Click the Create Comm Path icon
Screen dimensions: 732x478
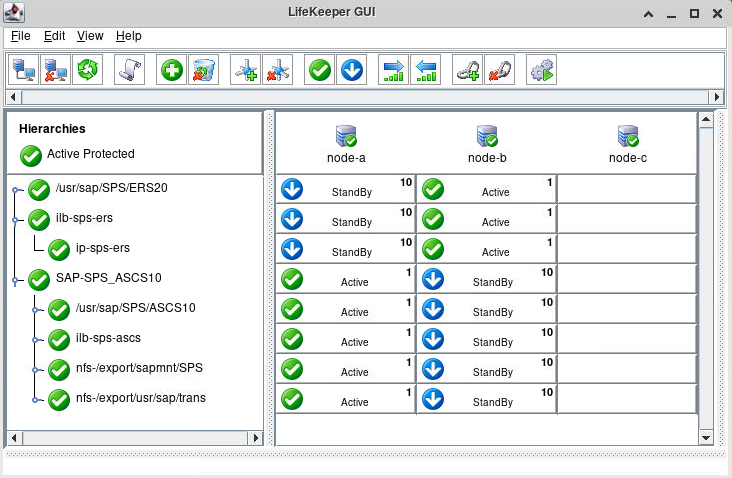point(246,70)
